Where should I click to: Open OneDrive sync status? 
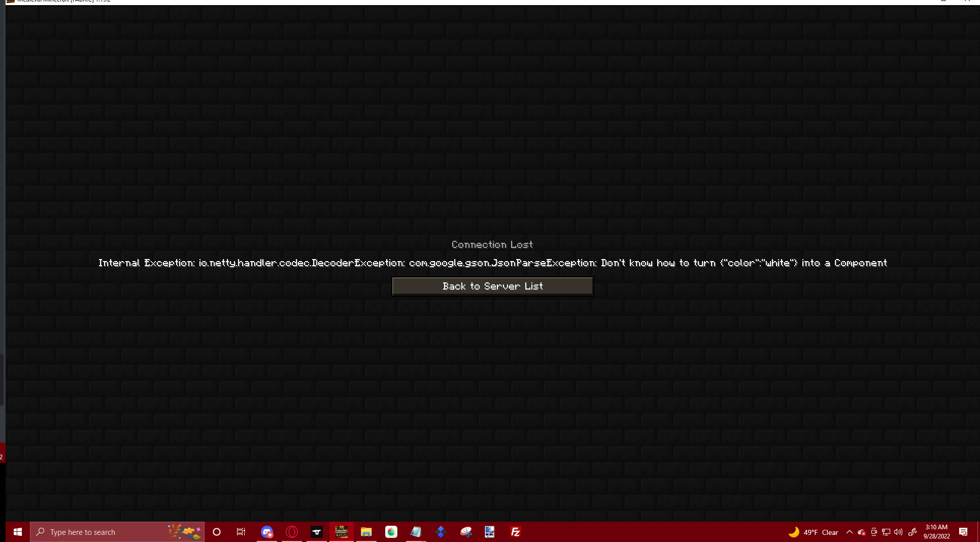861,532
